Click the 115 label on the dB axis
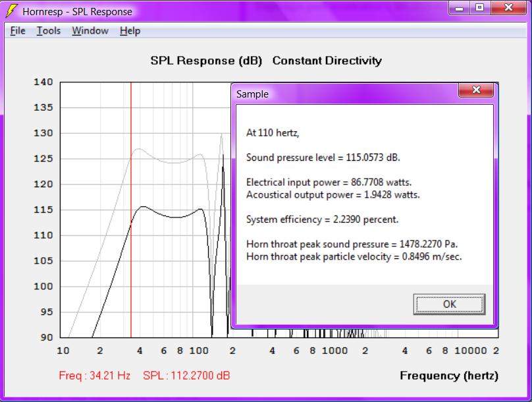The height and width of the screenshot is (402, 532). [x=43, y=210]
